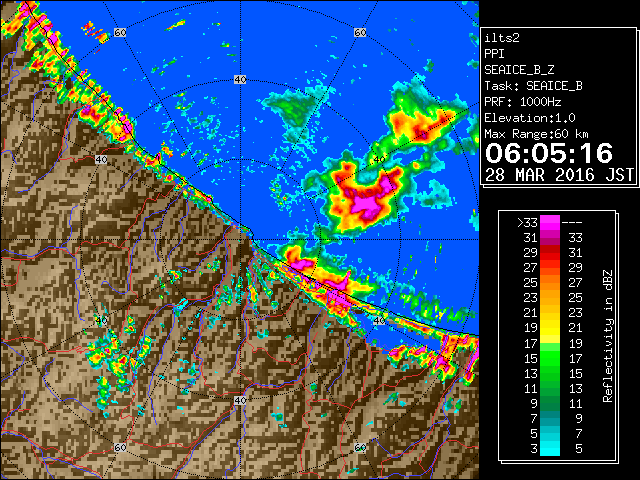Click the 40 km ring label due north of radar

(x=240, y=80)
